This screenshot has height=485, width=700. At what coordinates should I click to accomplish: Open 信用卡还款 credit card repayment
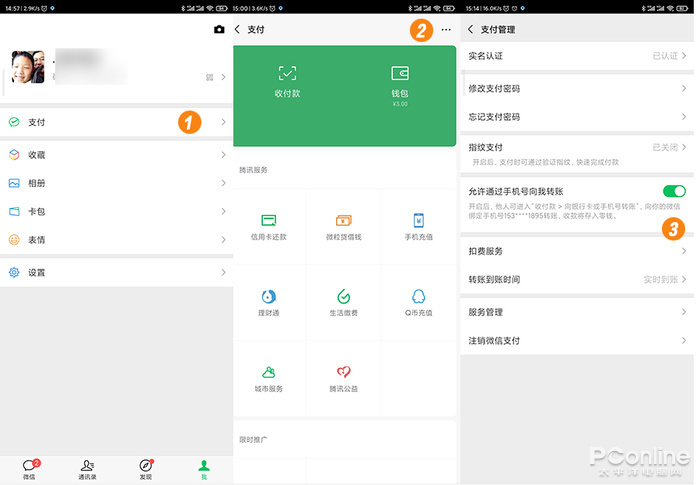point(268,227)
